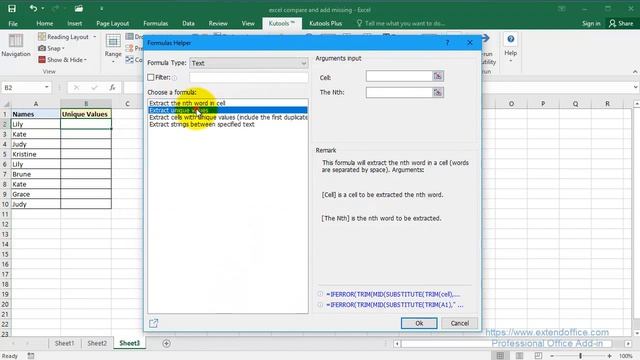The image size is (640, 360).
Task: Click the Undo arrow in quick access toolbar
Action: [x=33, y=9]
